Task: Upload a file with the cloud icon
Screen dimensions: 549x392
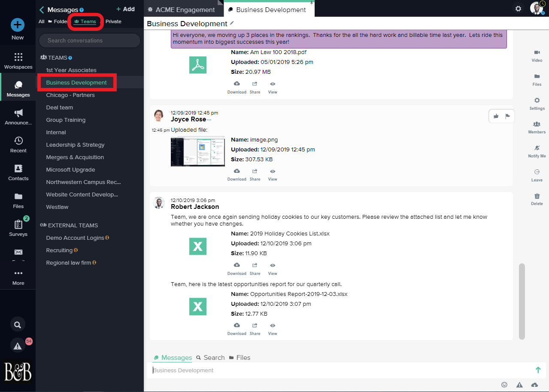Action: pos(534,385)
